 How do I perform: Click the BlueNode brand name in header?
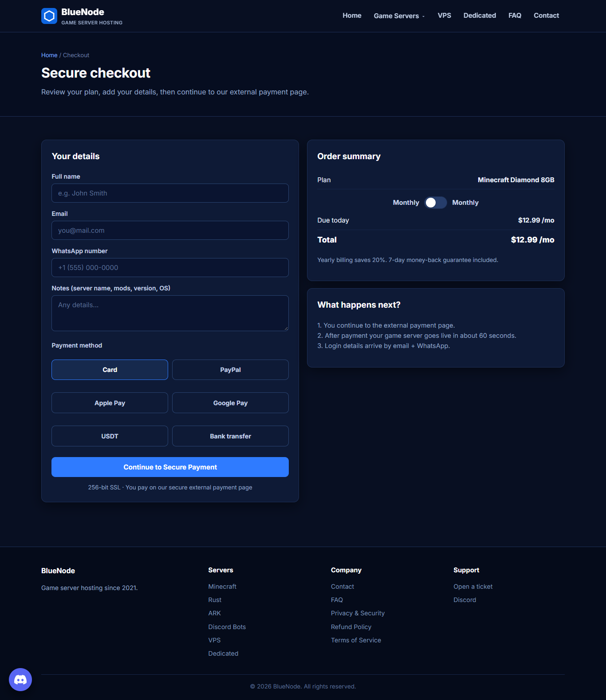83,12
